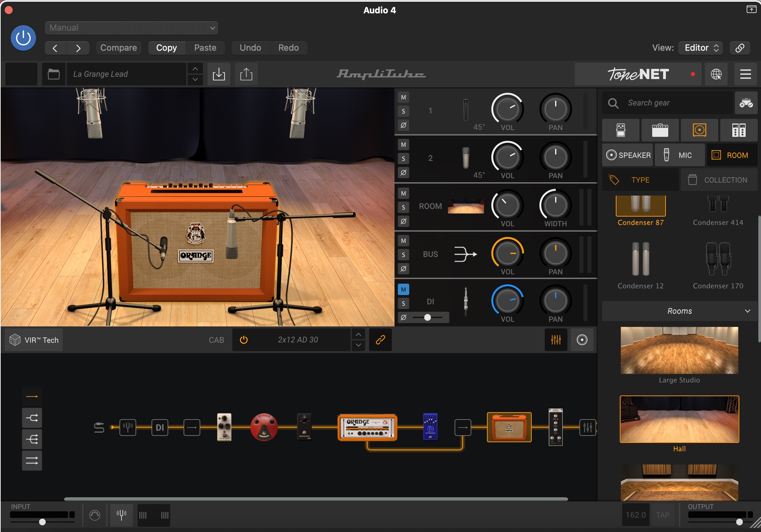
Task: Select the stomp pedal gear category
Action: [621, 130]
